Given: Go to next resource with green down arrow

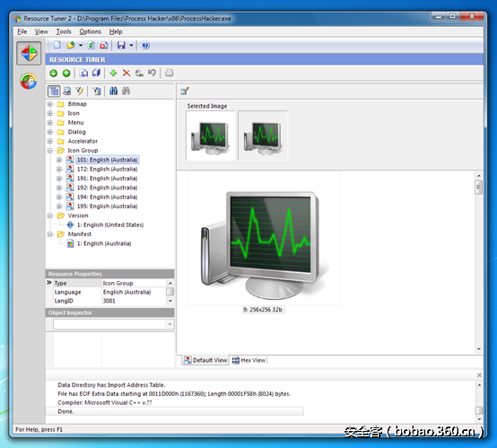Looking at the screenshot, I should (53, 74).
